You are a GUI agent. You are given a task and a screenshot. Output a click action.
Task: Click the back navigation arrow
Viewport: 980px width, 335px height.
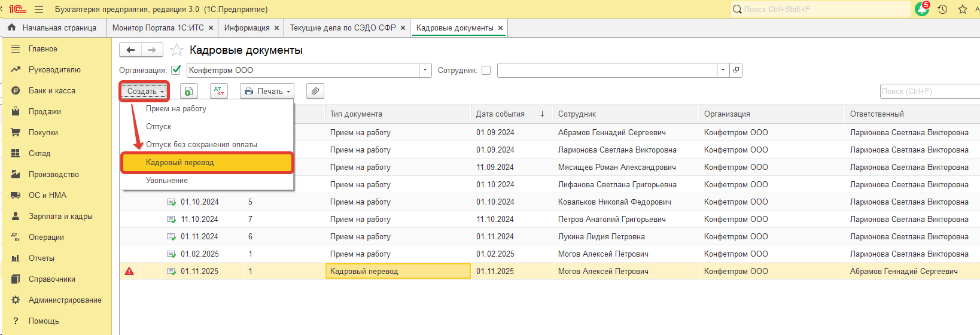point(130,50)
